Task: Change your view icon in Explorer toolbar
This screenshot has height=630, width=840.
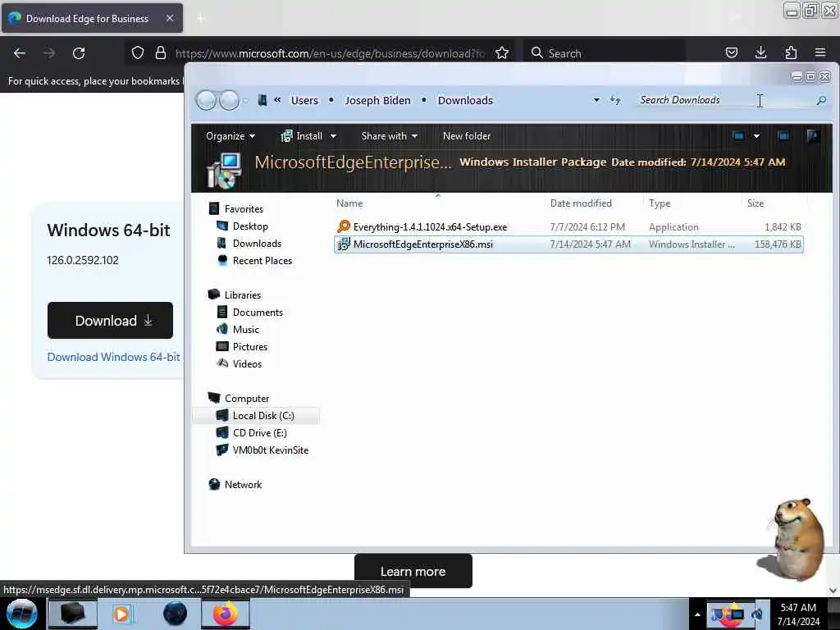Action: (738, 136)
